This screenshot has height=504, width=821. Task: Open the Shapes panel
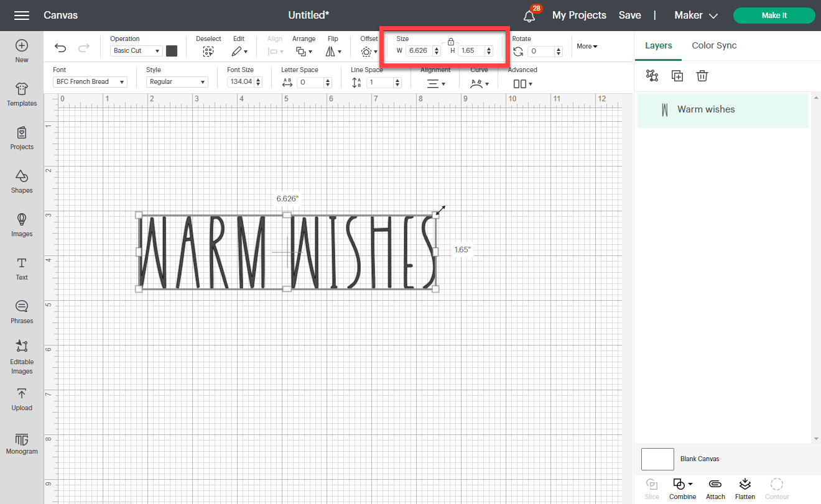[x=21, y=182]
